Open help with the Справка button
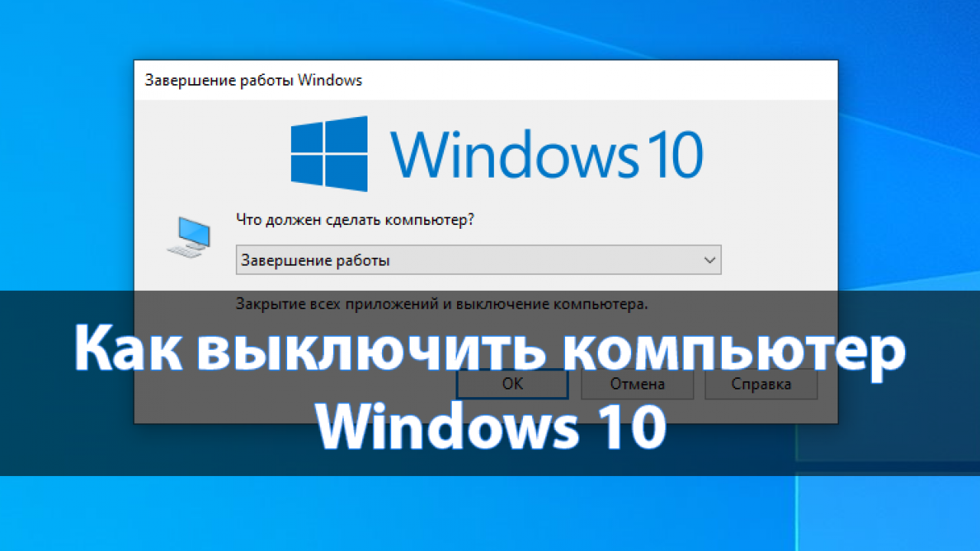This screenshot has width=980, height=551. tap(761, 384)
